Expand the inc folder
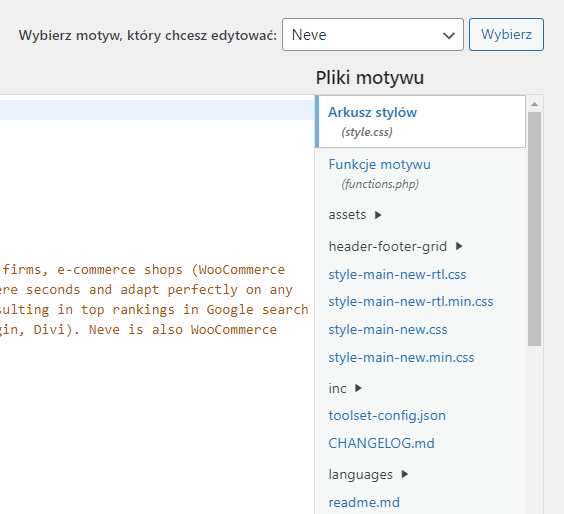The width and height of the screenshot is (564, 514). [x=345, y=388]
